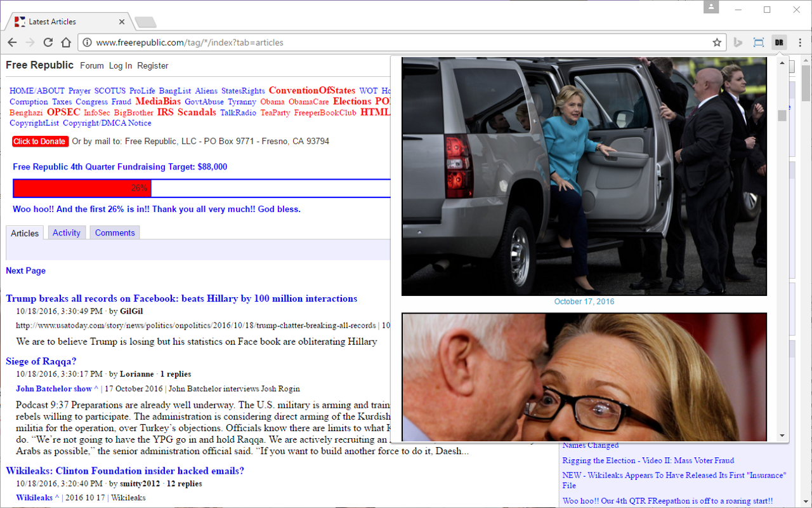View site information icon in address bar
This screenshot has height=508, width=812.
[x=86, y=43]
